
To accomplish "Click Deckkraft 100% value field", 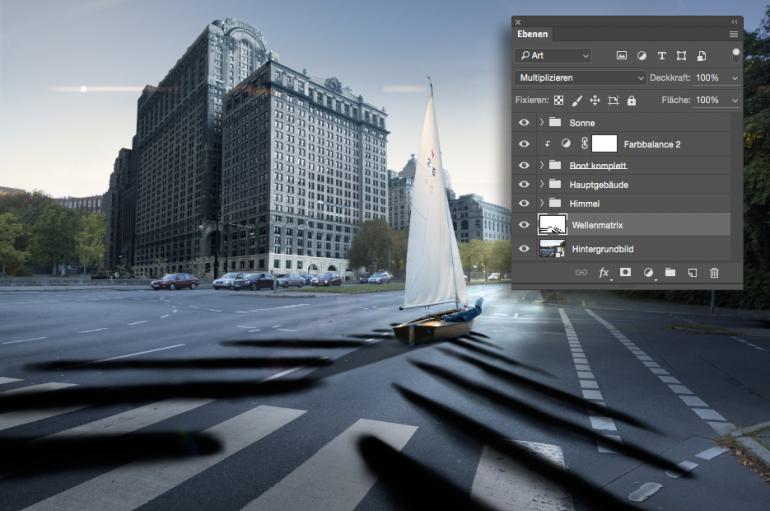I will (708, 78).
